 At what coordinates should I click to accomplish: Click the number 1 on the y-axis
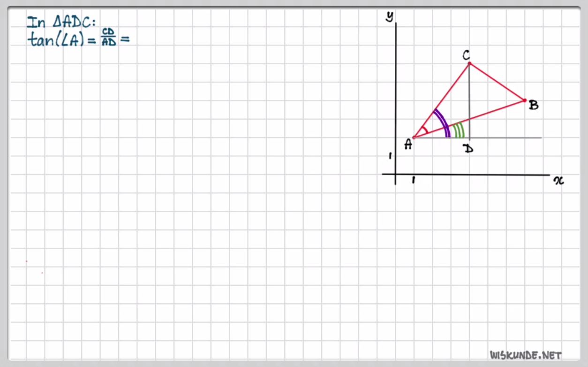[390, 156]
